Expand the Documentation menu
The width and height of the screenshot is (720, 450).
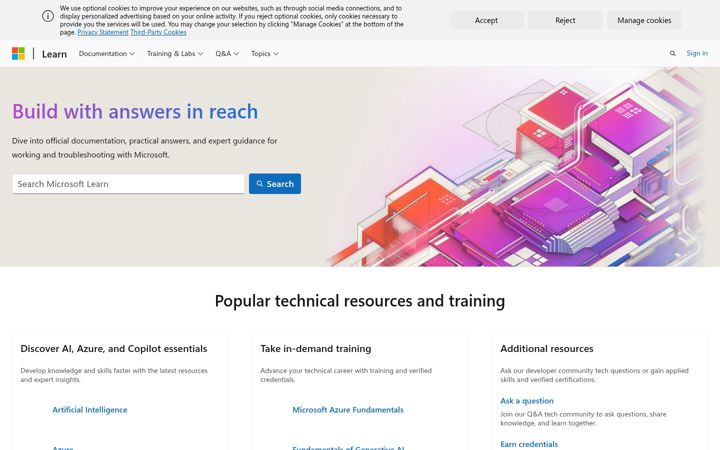click(107, 54)
